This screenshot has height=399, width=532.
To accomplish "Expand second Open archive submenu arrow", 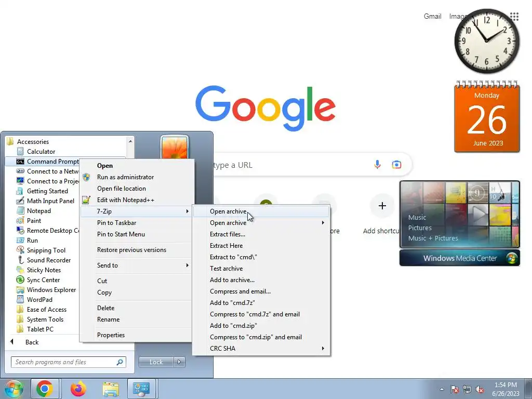I will coord(323,222).
